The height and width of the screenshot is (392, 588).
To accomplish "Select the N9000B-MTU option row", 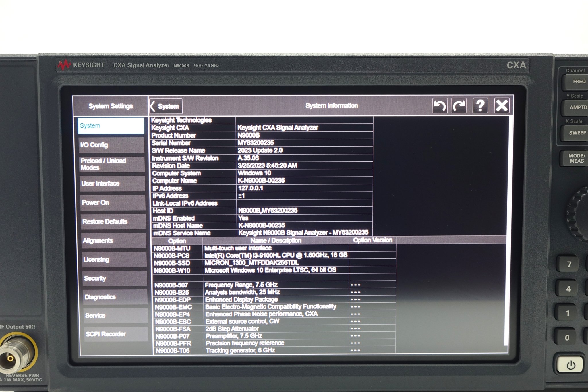I will click(x=274, y=248).
